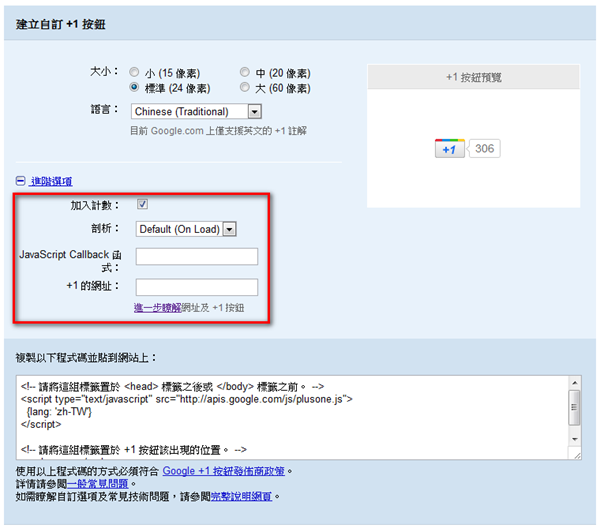
Task: Open the 進一步瞭解 link
Action: click(157, 308)
